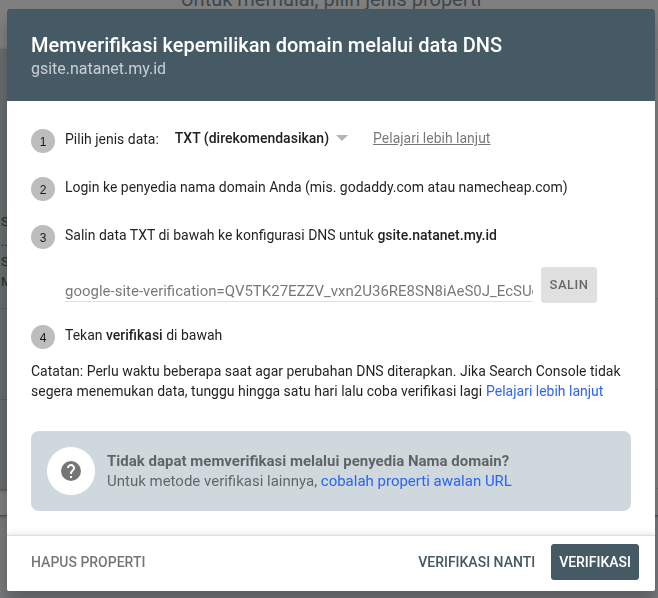Choose VERIFIKASI NANTI
This screenshot has height=598, width=658.
(x=476, y=562)
